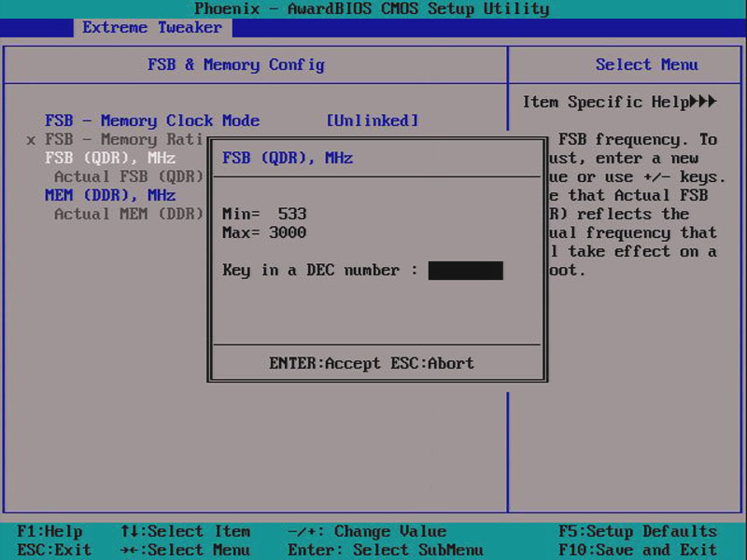Select the MEM (DDR), MHz setting

[110, 195]
